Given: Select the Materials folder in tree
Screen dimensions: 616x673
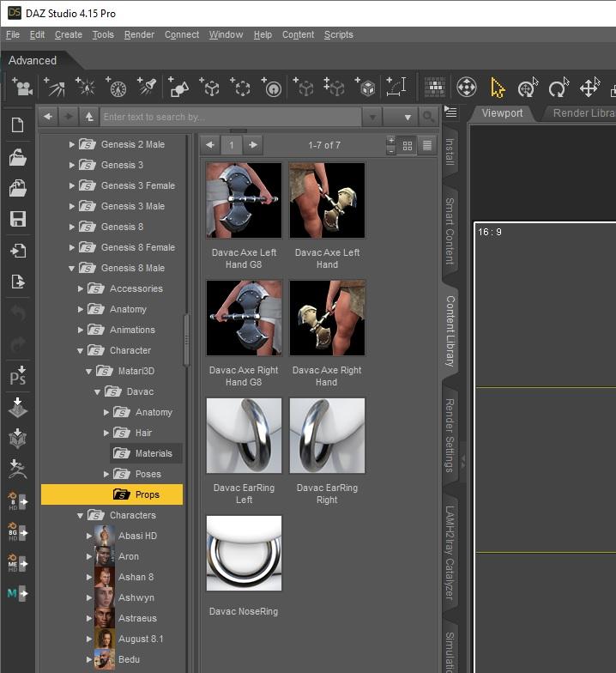Looking at the screenshot, I should coord(146,453).
